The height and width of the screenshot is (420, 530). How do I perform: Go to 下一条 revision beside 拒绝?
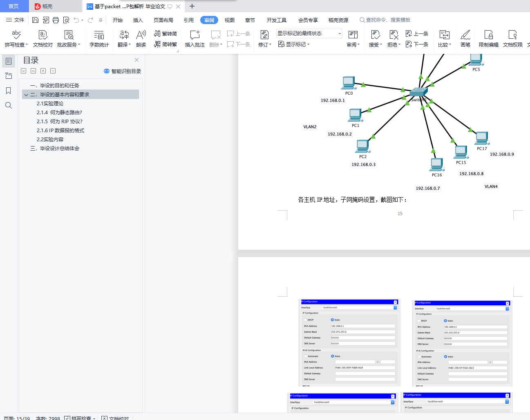[417, 44]
